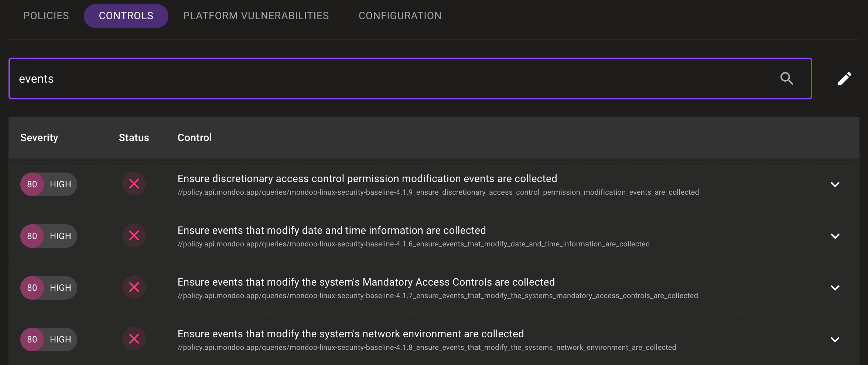Expand the date and time information control
868x365 pixels.
pos(836,236)
